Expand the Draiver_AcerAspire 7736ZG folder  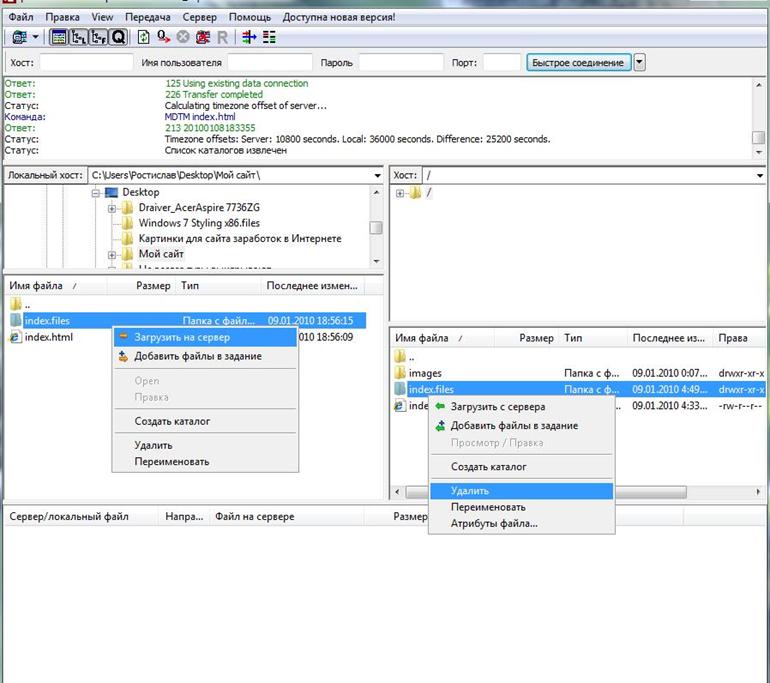(111, 209)
